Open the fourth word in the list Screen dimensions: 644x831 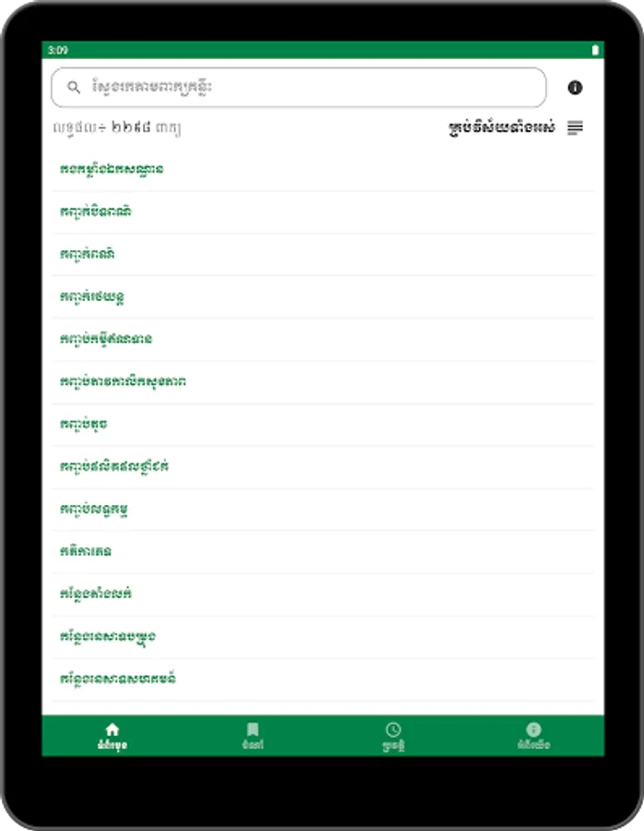(92, 296)
